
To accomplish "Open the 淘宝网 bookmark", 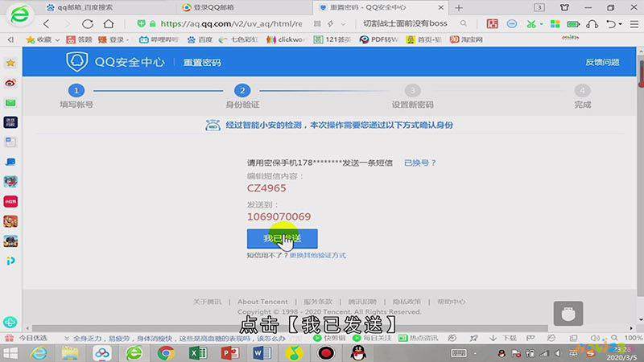I will [x=466, y=39].
